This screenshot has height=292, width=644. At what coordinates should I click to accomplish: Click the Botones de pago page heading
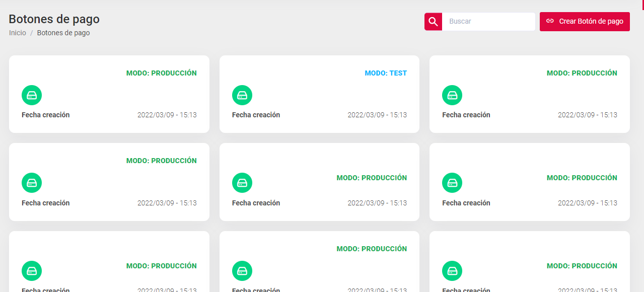[54, 19]
